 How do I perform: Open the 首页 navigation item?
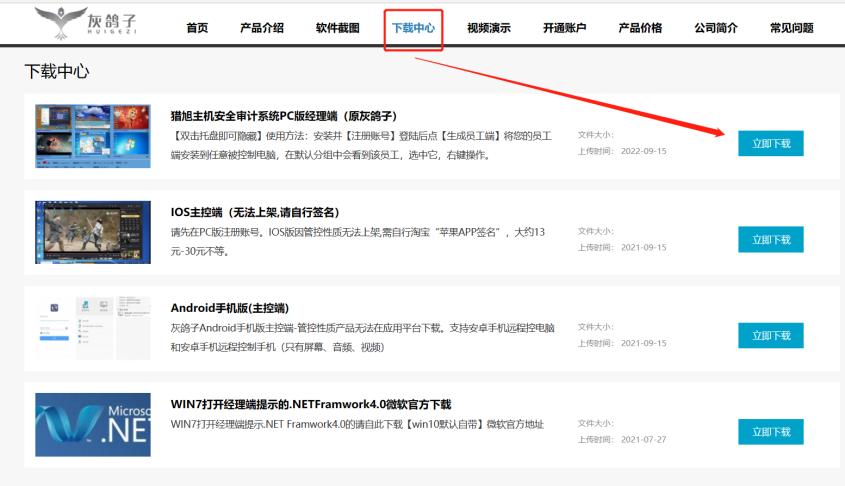pos(197,28)
